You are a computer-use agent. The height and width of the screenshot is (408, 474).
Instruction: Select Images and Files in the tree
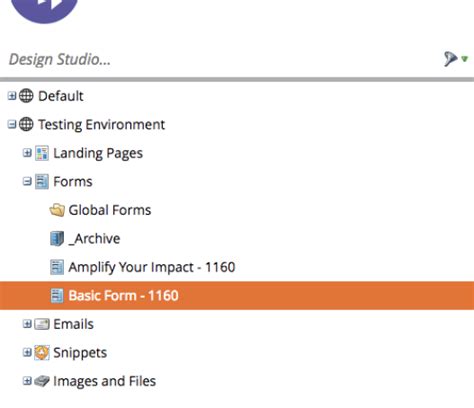(104, 381)
